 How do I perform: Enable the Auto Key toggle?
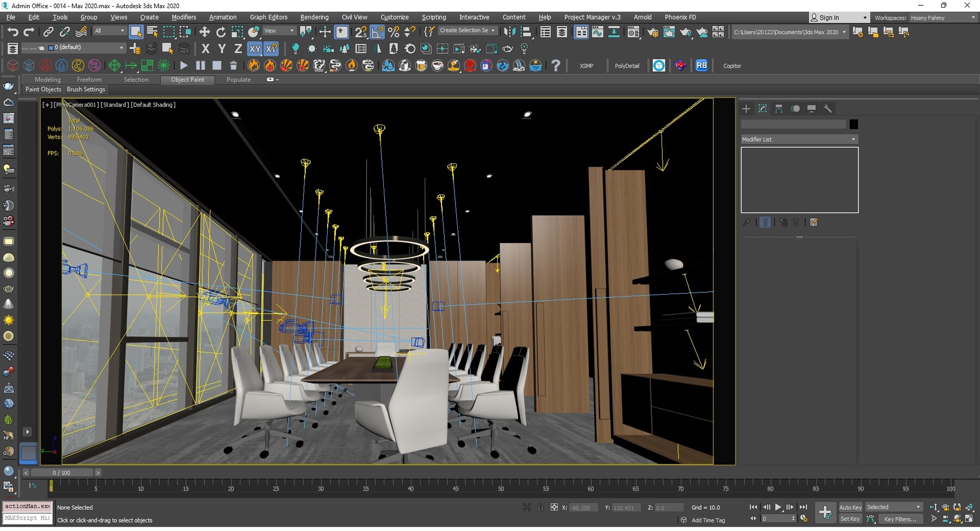tap(850, 507)
